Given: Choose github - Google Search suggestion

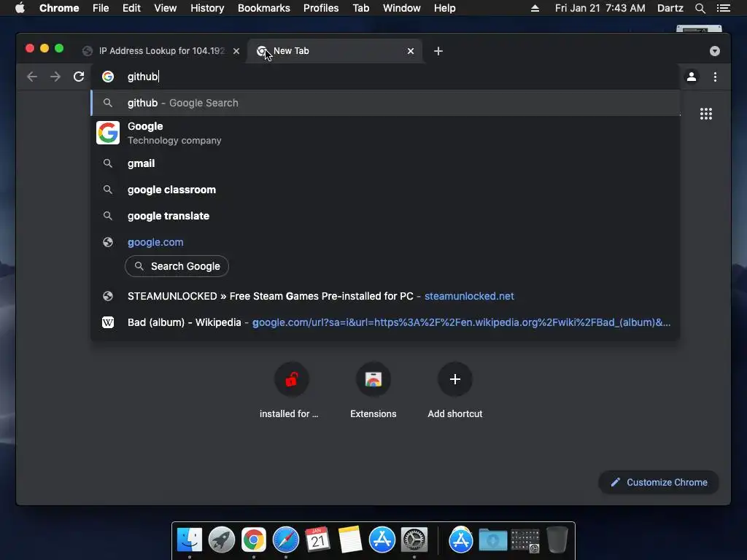Looking at the screenshot, I should pos(385,103).
